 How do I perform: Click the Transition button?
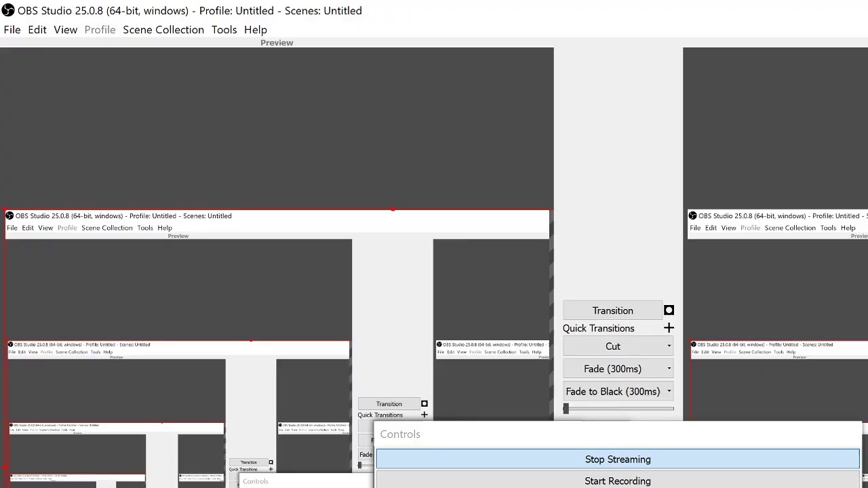tap(612, 310)
